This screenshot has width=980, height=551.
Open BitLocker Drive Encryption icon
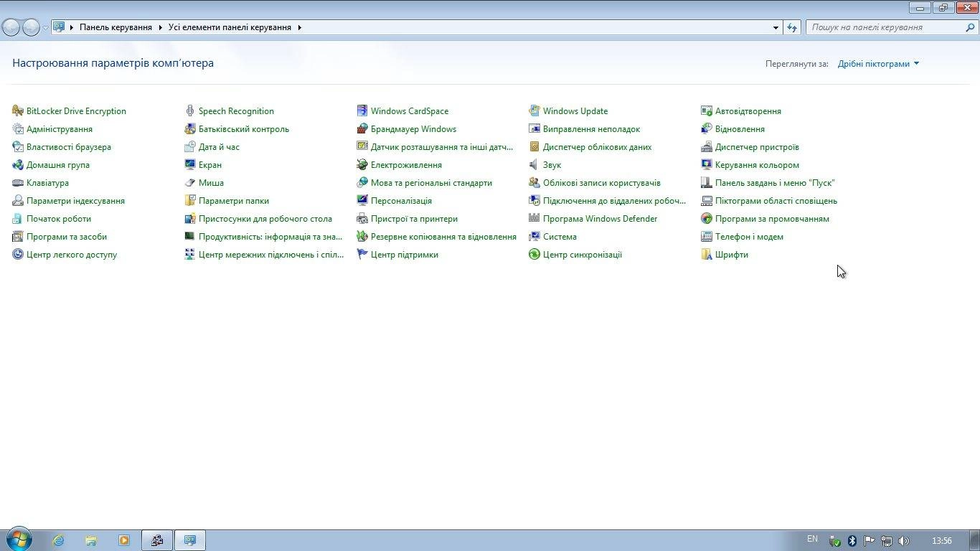click(18, 111)
